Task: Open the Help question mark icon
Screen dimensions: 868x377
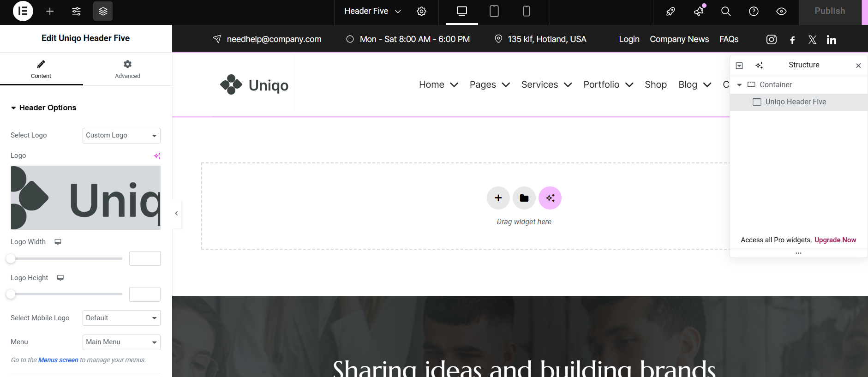Action: click(754, 11)
